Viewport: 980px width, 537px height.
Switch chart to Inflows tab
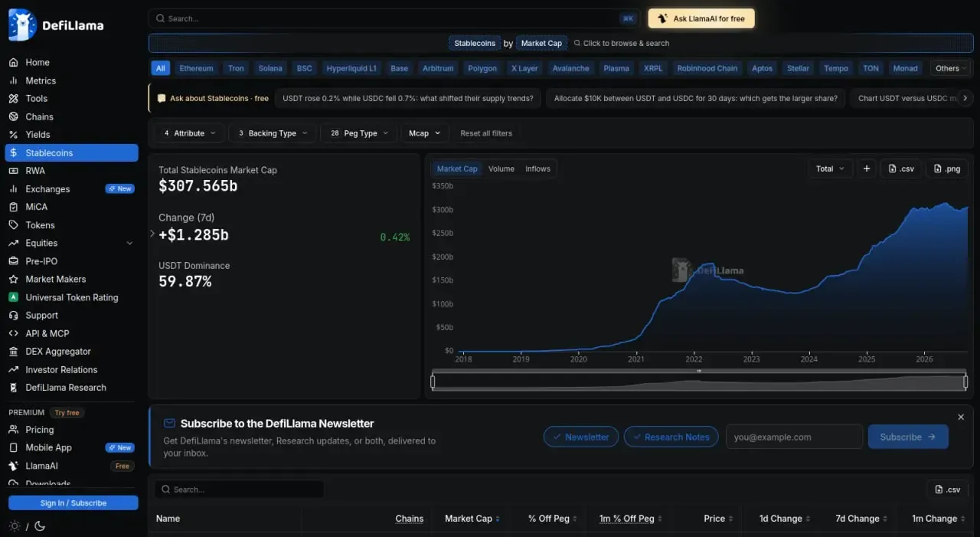(x=537, y=169)
